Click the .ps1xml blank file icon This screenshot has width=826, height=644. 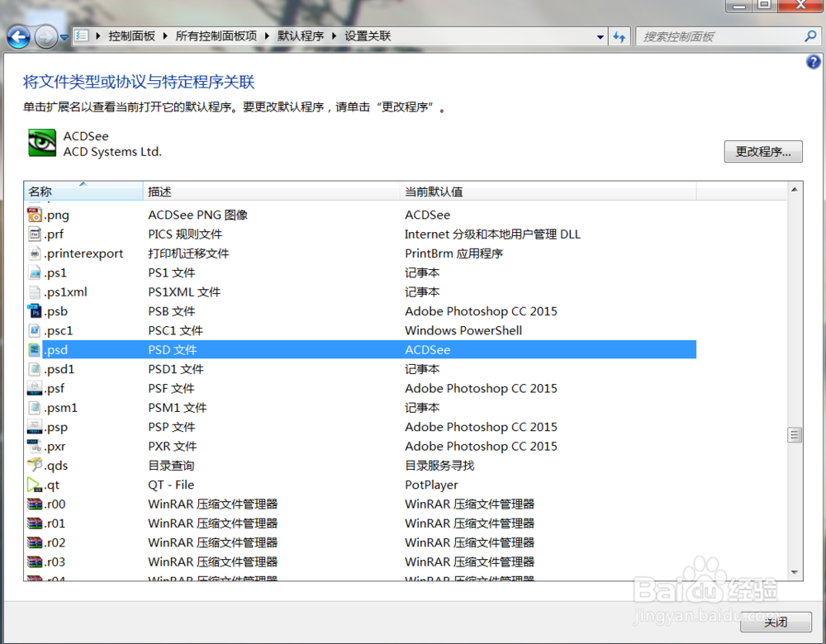click(34, 291)
